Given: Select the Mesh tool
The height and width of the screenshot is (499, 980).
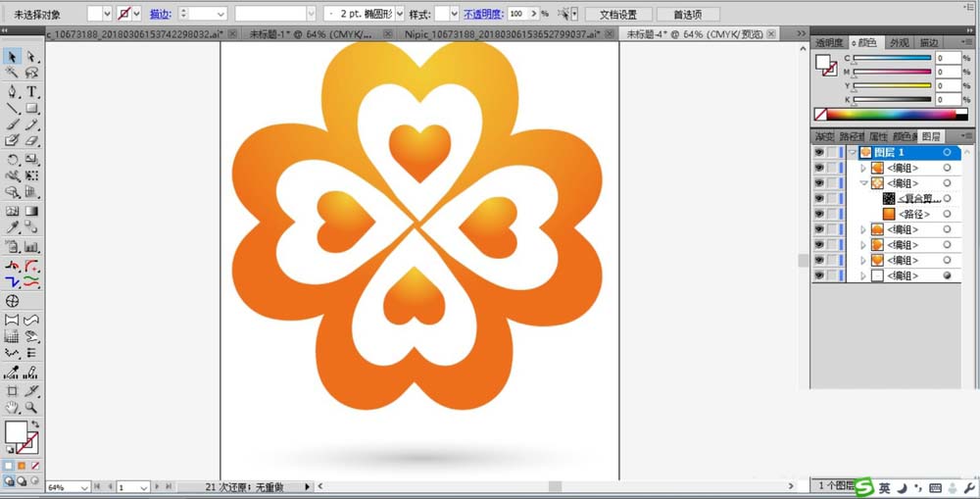Looking at the screenshot, I should pos(12,212).
